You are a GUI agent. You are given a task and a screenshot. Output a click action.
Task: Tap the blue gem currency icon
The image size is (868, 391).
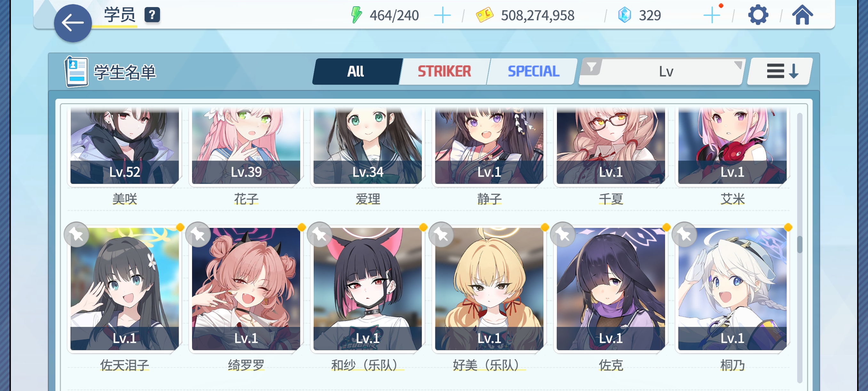[x=624, y=15]
